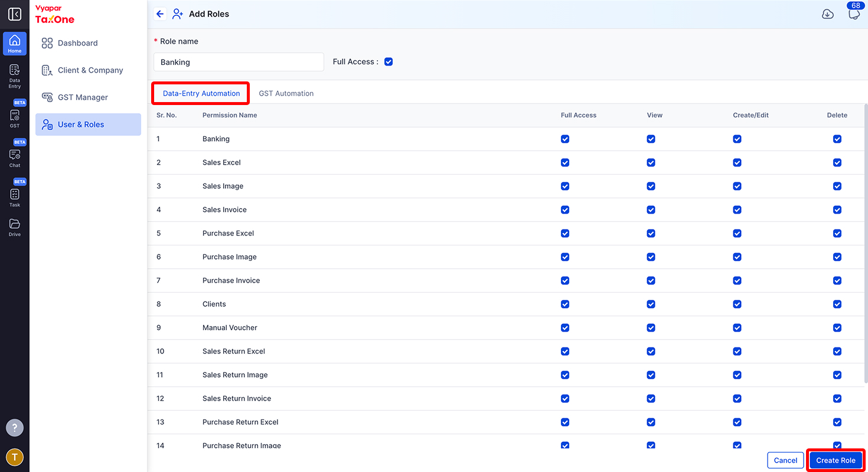Open Client & Company in the sidebar
868x472 pixels.
(x=88, y=70)
